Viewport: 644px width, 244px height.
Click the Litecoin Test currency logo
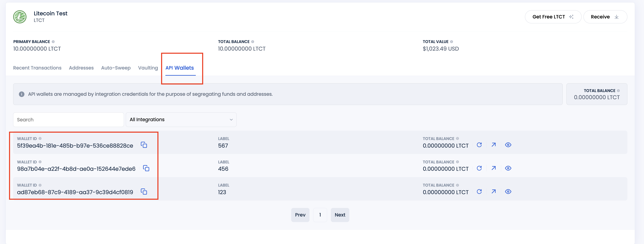[20, 17]
